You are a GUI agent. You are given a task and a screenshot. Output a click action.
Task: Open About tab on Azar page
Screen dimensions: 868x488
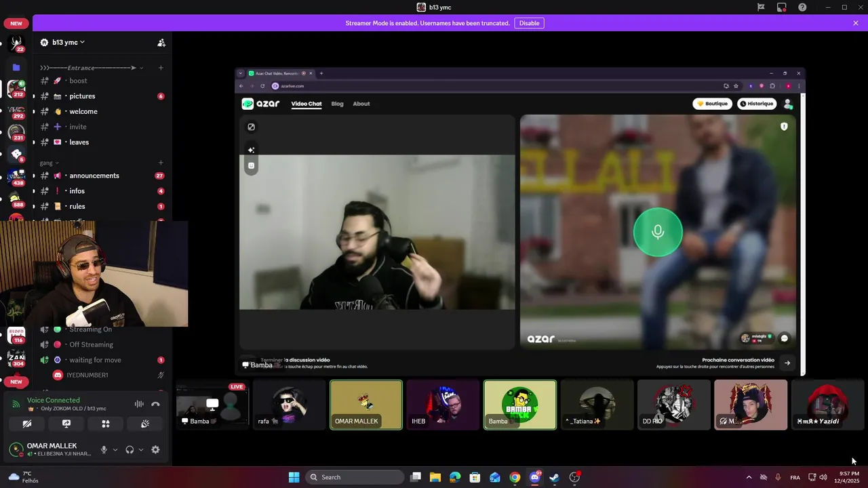(x=361, y=104)
